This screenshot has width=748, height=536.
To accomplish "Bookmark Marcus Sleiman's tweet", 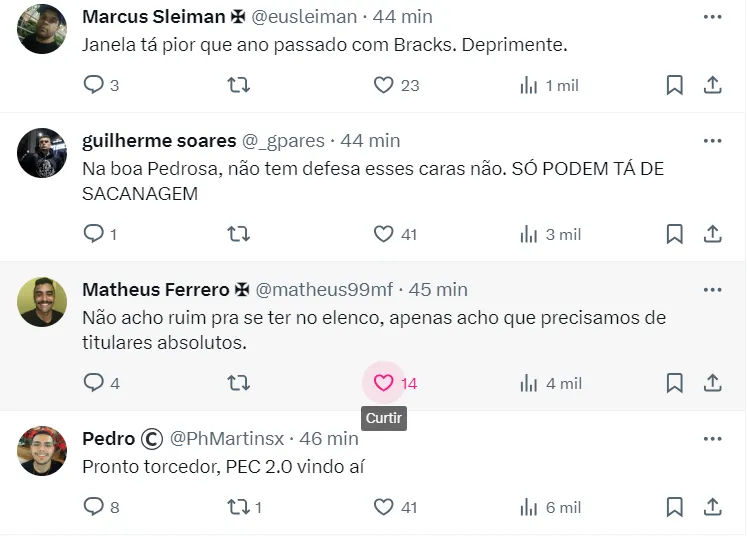I will point(675,86).
